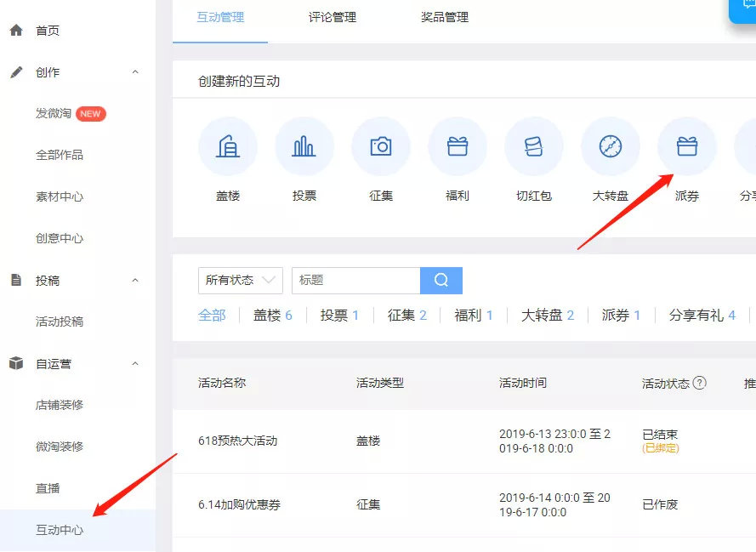Open the blue chat icon at top right
The image size is (756, 552).
[746, 12]
